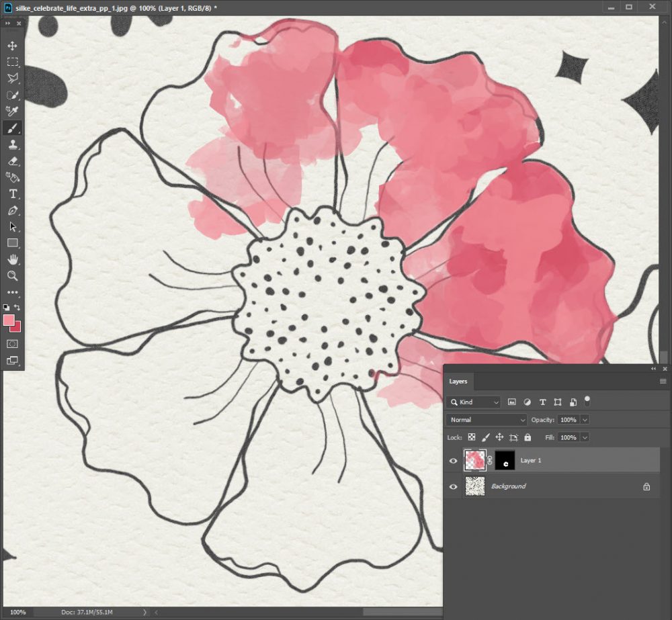Select the Clone Stamp tool
The width and height of the screenshot is (672, 620).
(12, 144)
